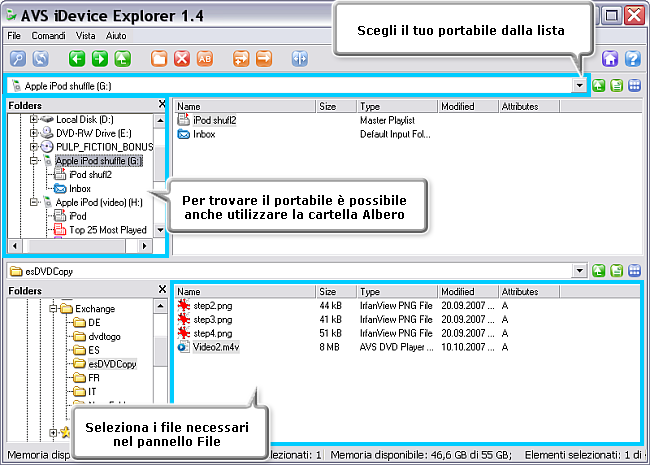Select the dvdtogo folder
Image resolution: width=650 pixels, height=465 pixels.
(x=104, y=336)
